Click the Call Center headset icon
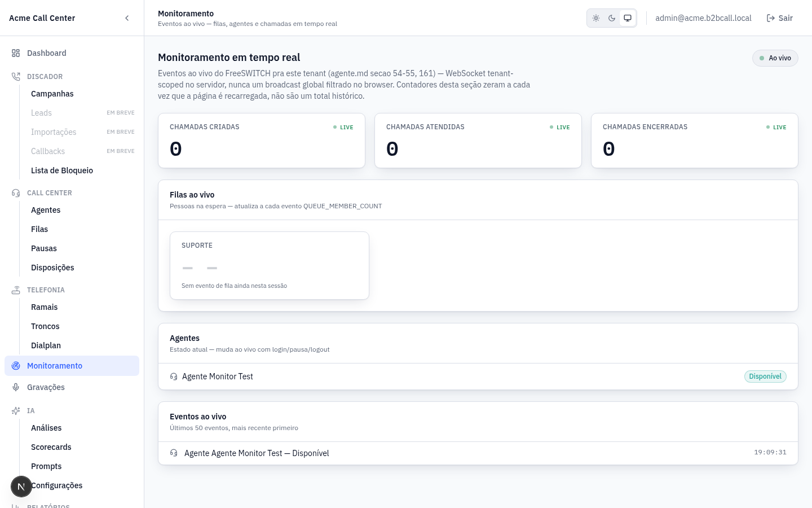 click(16, 193)
